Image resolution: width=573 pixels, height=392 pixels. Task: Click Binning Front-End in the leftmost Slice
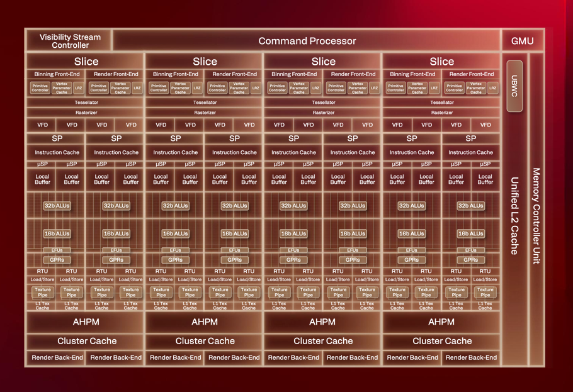coord(57,74)
